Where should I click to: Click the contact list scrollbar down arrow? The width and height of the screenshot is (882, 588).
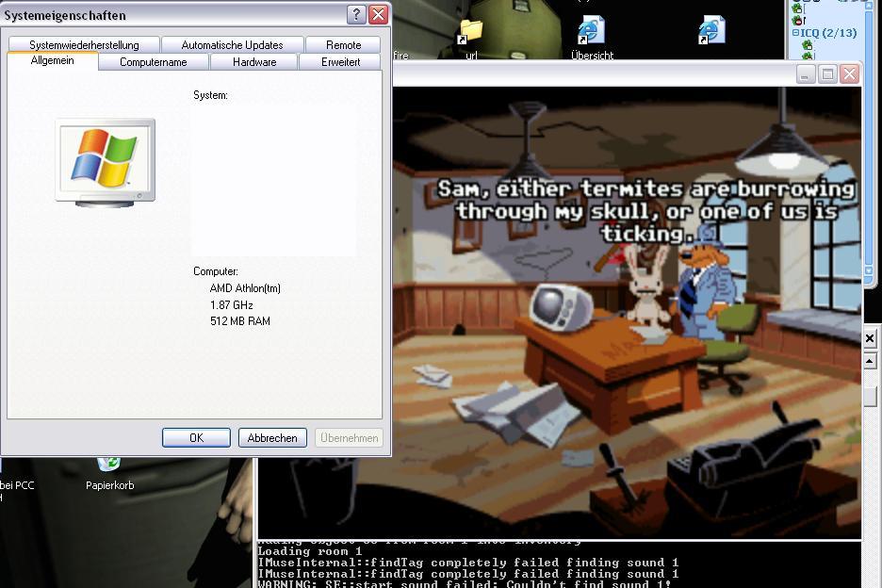[869, 271]
